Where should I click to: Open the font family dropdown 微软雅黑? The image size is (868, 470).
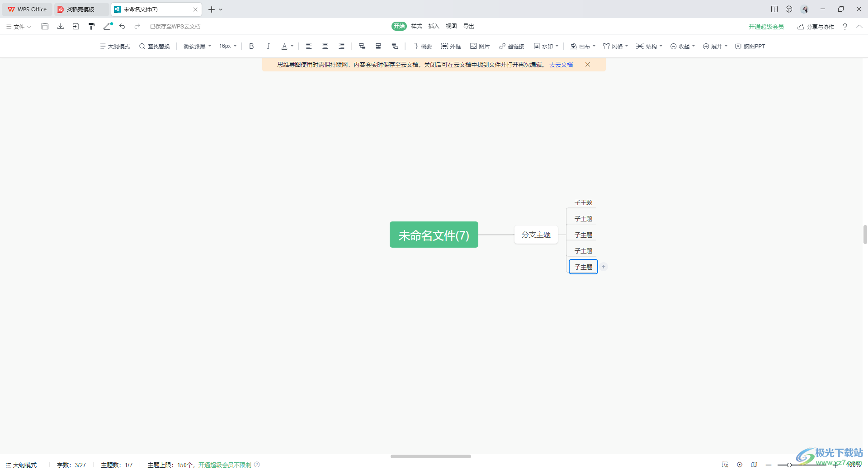197,46
